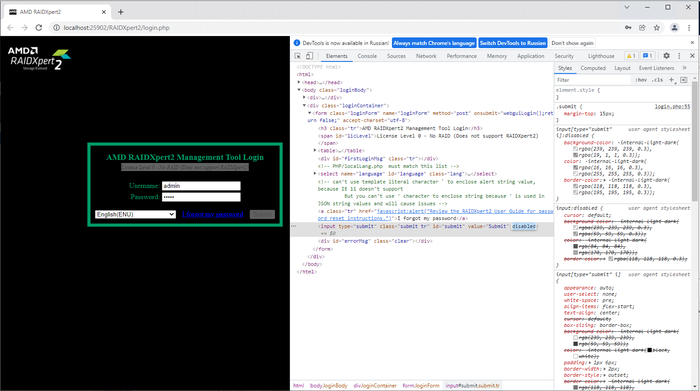Bookmark this page with the star

[657, 28]
